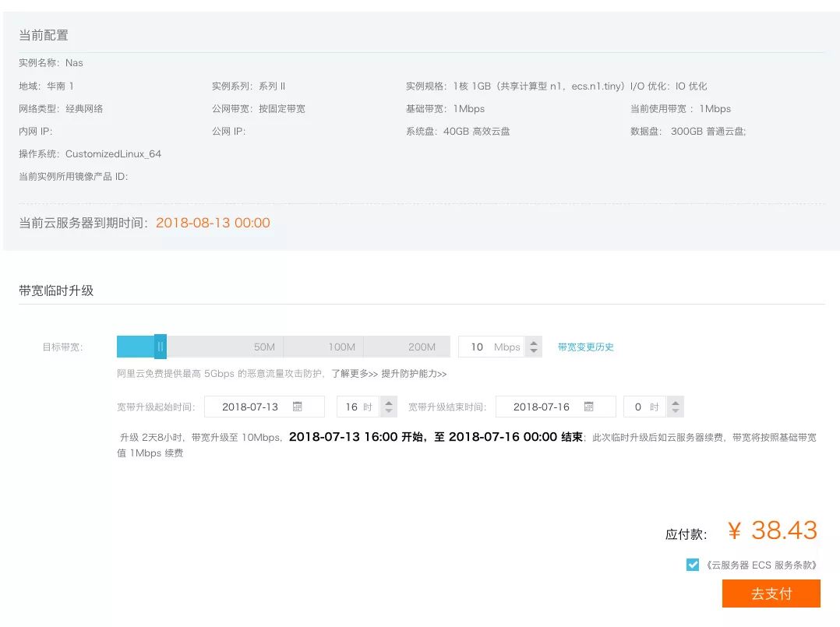840x627 pixels.
Task: Select OS value CustomizedLinux_64
Action: (x=113, y=153)
